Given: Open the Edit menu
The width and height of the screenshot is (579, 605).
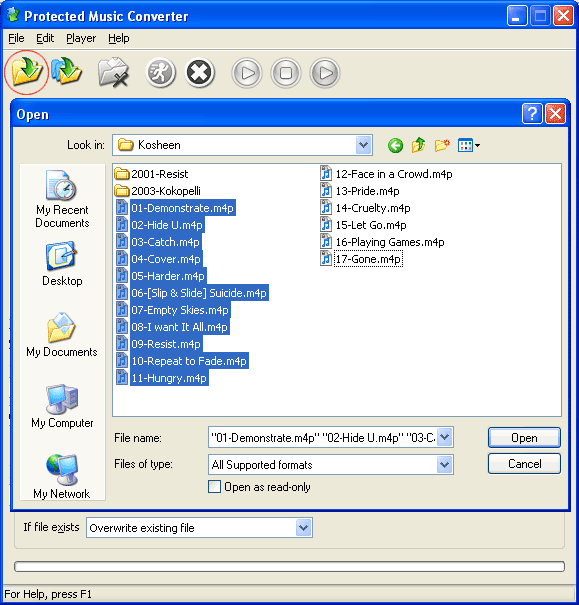Looking at the screenshot, I should click(45, 38).
